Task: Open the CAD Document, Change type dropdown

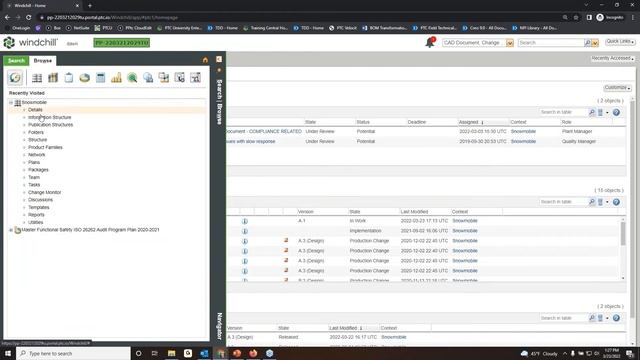Action: tap(509, 43)
